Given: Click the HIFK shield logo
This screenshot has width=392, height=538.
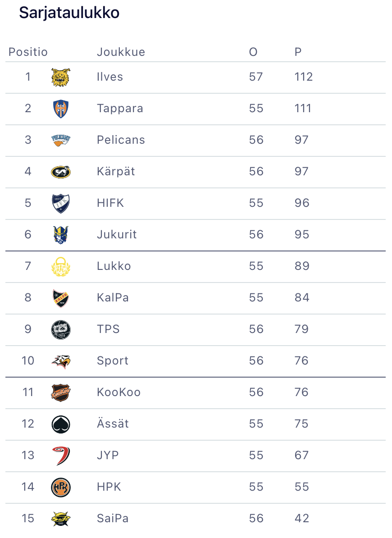Looking at the screenshot, I should click(x=61, y=204).
